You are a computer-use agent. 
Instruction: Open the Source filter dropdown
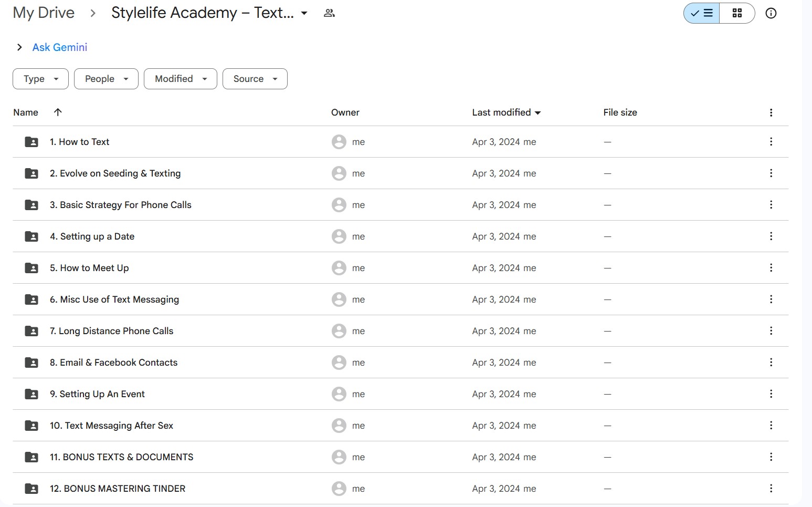tap(255, 79)
